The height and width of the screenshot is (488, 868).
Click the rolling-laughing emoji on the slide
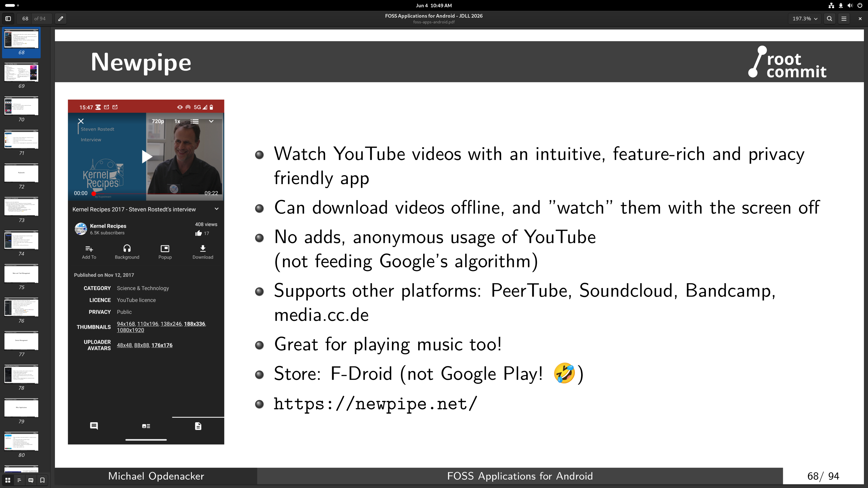pos(564,373)
